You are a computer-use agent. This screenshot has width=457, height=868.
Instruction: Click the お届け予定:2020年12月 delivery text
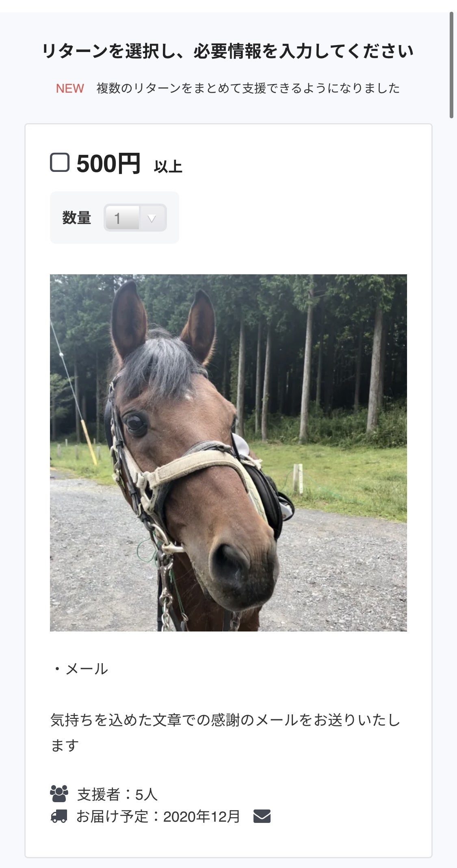(x=158, y=816)
